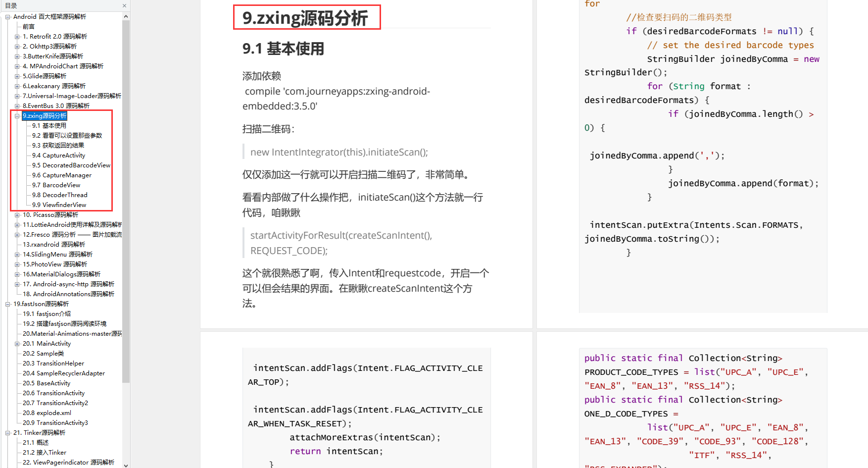
Task: Open bookmark 13.rxandroid 源码解析
Action: coord(54,245)
